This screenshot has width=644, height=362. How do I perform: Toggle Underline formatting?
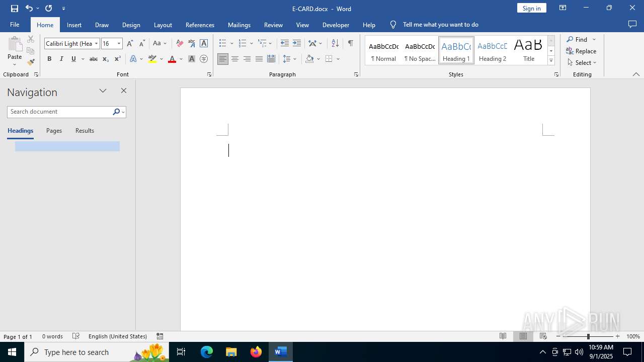73,59
